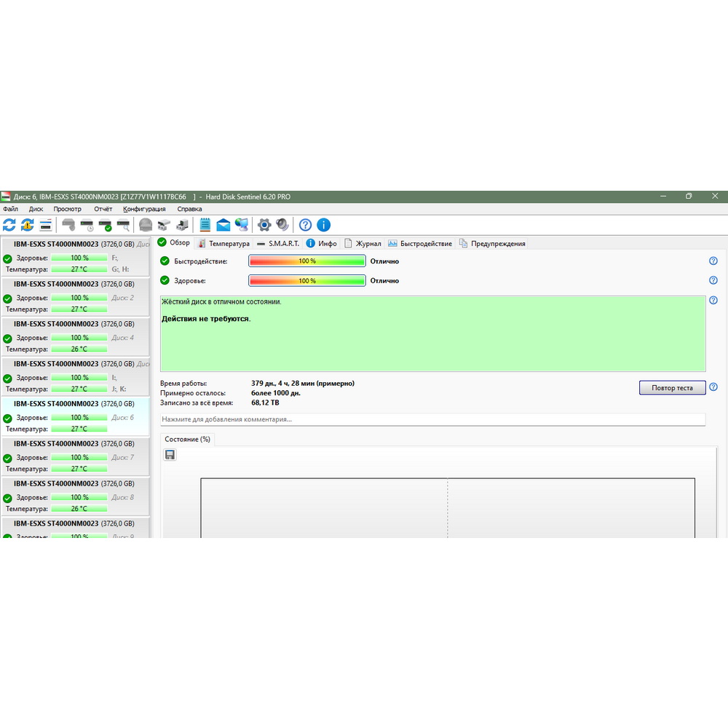This screenshot has width=728, height=728.
Task: Click the help icon next to the Быстродействие bar
Action: (x=713, y=261)
